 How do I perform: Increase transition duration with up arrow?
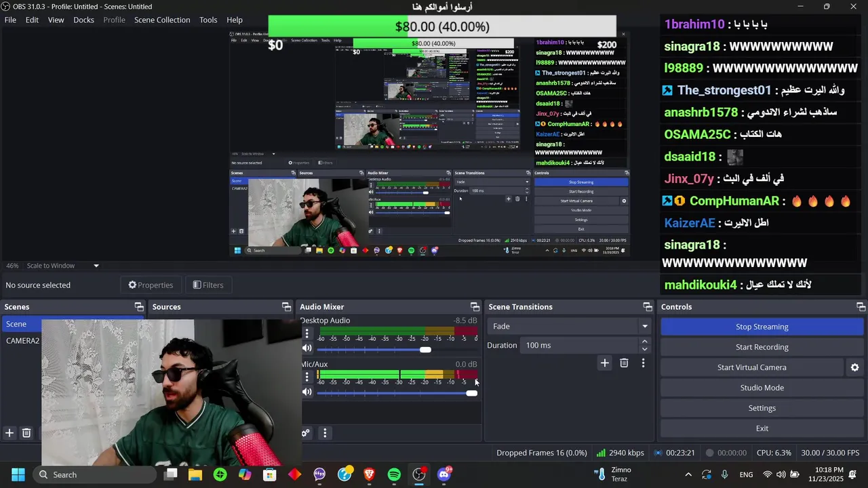tap(644, 342)
